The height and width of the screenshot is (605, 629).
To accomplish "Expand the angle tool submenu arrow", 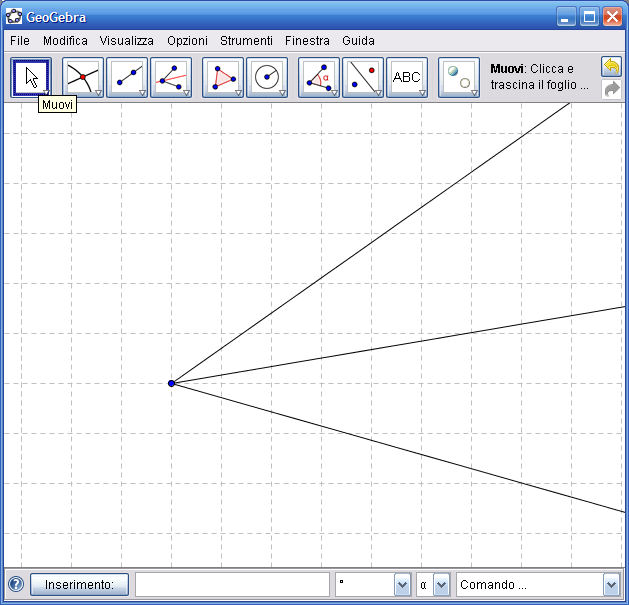I will pyautogui.click(x=334, y=93).
